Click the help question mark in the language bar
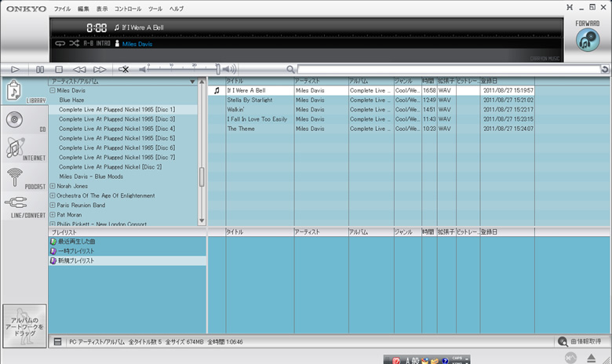 pos(445,361)
